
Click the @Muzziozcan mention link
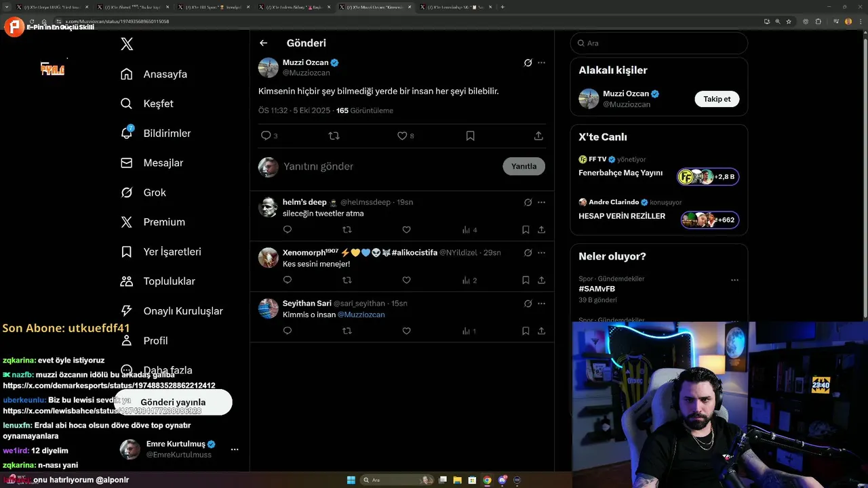coord(361,314)
